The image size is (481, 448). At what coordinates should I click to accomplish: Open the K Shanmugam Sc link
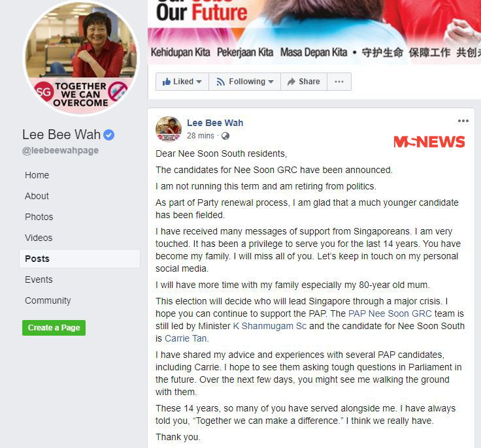(x=270, y=326)
